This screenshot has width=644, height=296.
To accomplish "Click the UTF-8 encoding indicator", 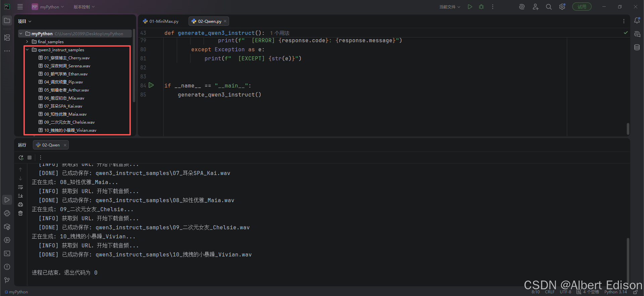I will [x=566, y=292].
